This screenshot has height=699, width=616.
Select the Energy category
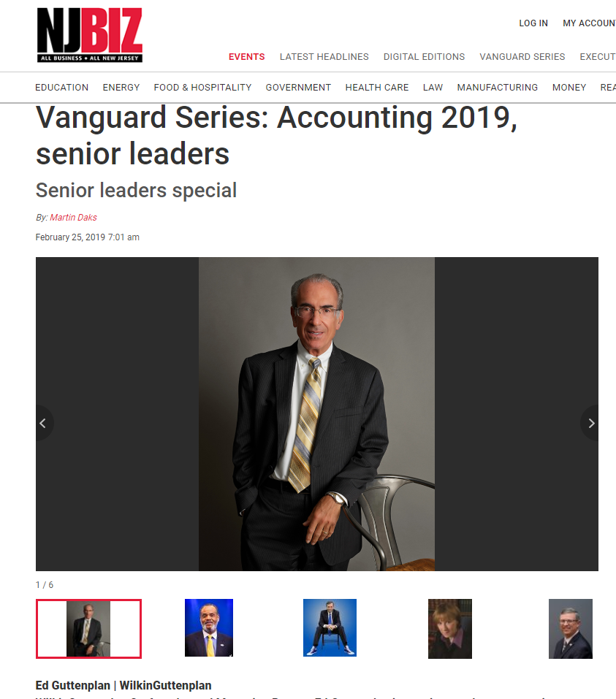121,88
